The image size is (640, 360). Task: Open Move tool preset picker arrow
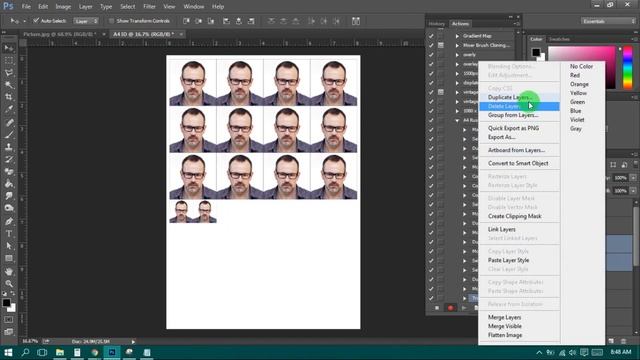point(24,21)
